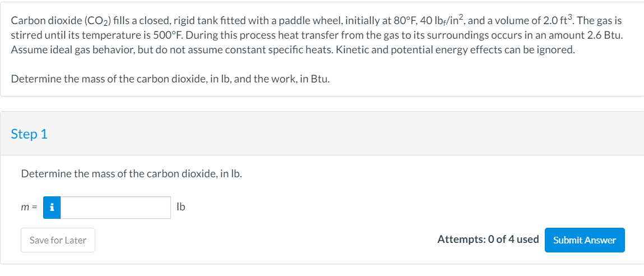Image resolution: width=644 pixels, height=276 pixels.
Task: Click the line asking for mass and work
Action: [x=170, y=79]
